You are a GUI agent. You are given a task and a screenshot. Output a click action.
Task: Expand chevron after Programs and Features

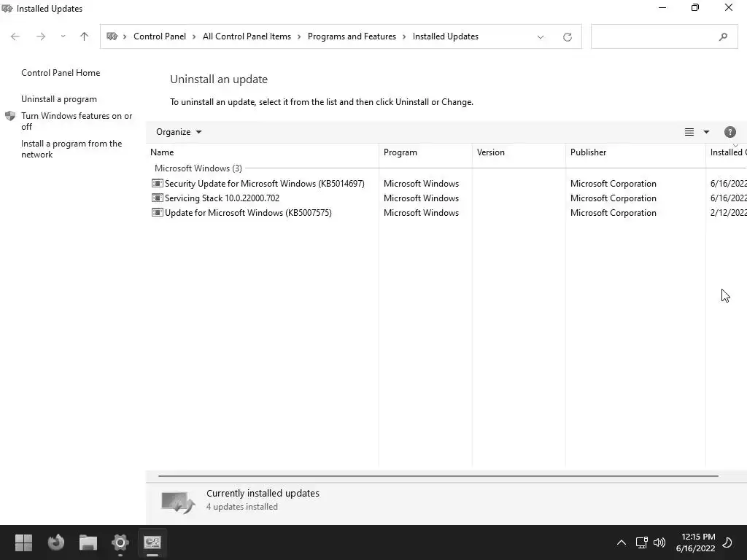pyautogui.click(x=404, y=36)
